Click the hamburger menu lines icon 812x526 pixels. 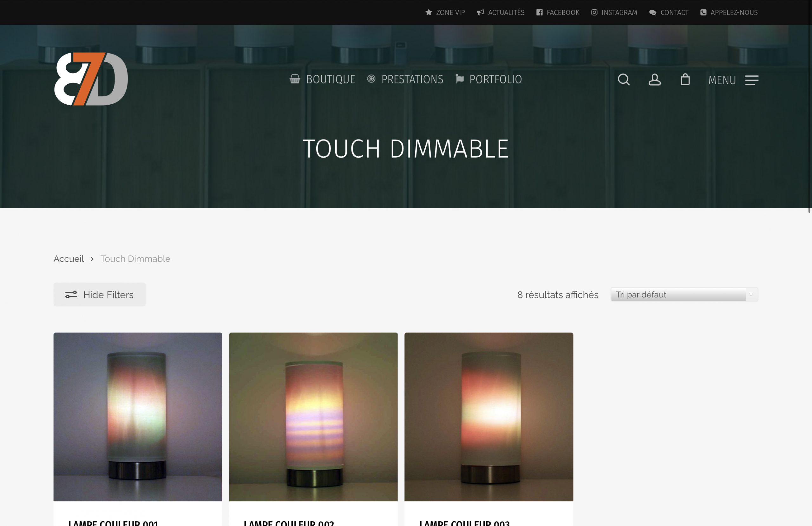tap(752, 80)
